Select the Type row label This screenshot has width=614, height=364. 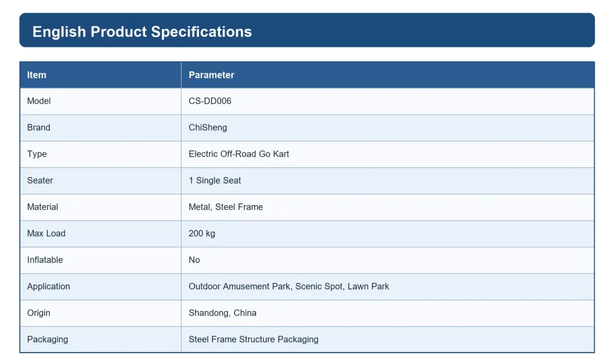point(37,154)
